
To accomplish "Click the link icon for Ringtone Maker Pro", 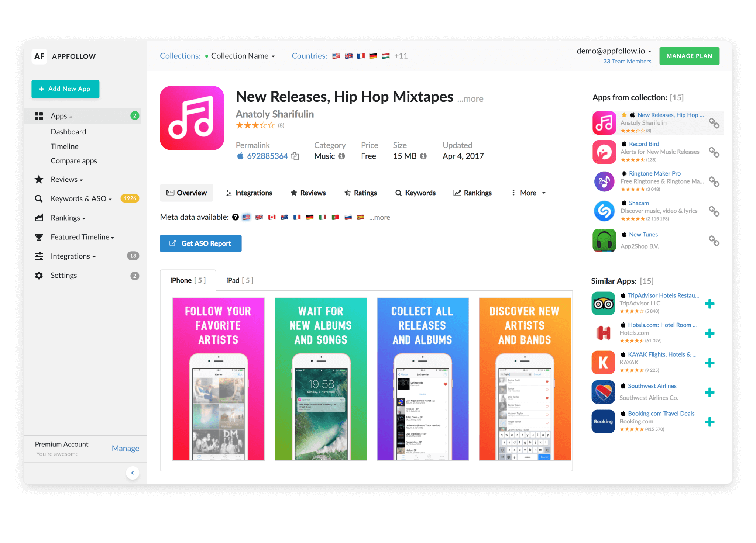I will coord(714,181).
